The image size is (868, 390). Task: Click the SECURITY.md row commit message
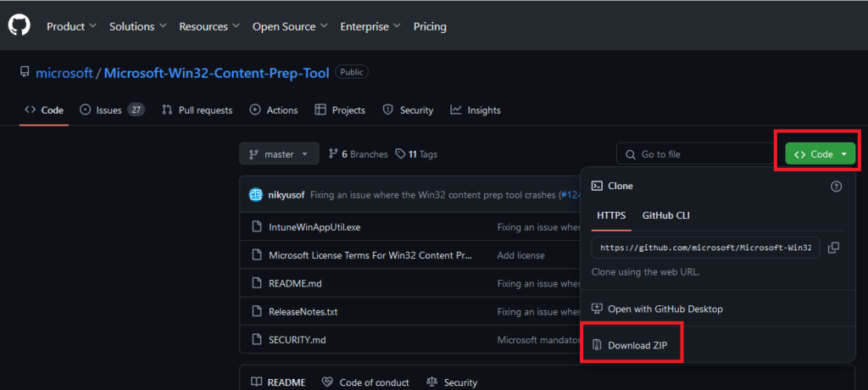click(x=538, y=340)
